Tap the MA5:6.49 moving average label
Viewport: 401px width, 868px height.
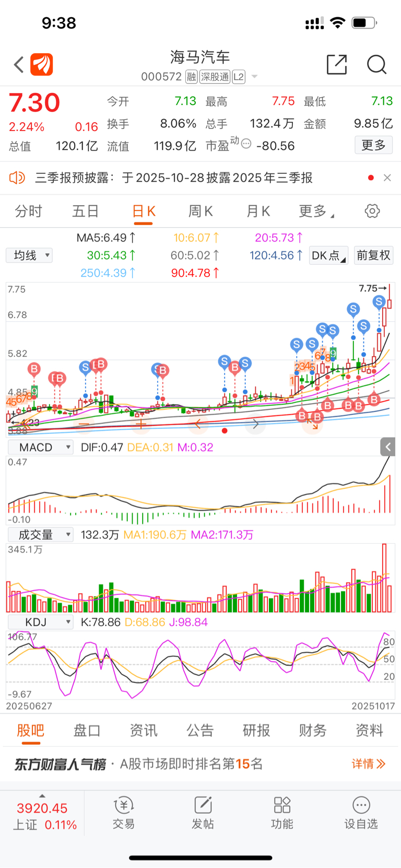(106, 238)
